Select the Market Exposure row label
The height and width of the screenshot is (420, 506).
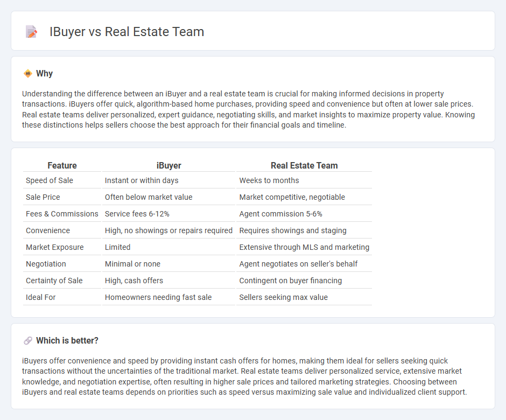54,247
